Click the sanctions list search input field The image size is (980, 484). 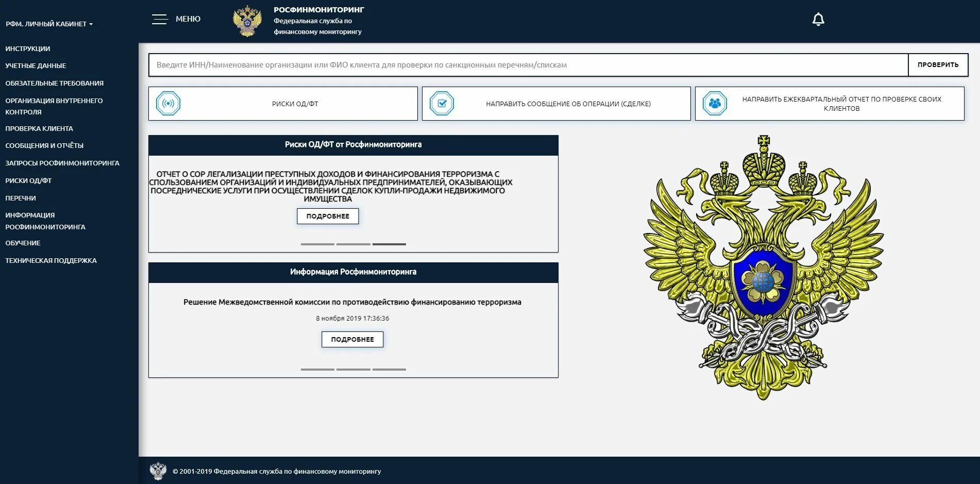(x=528, y=65)
